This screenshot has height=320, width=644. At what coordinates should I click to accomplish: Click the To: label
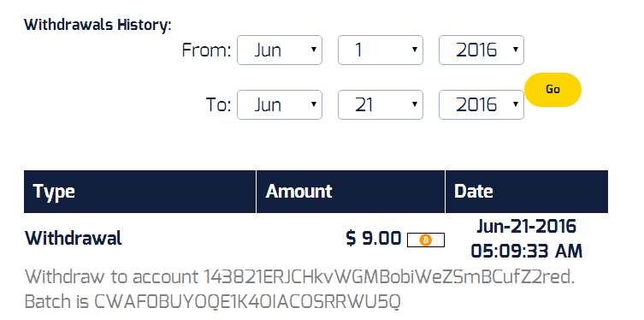click(x=218, y=105)
